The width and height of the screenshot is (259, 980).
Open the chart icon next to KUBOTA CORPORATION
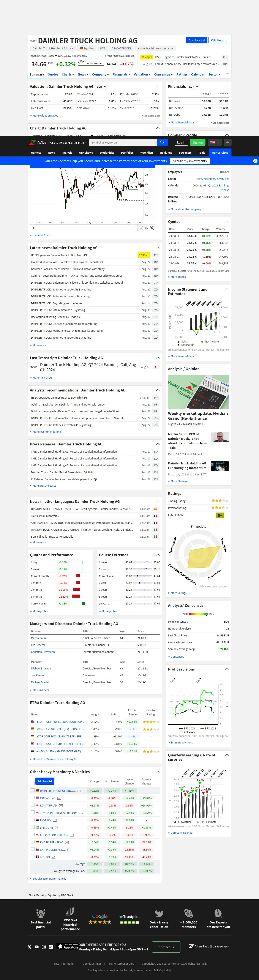coord(72,835)
